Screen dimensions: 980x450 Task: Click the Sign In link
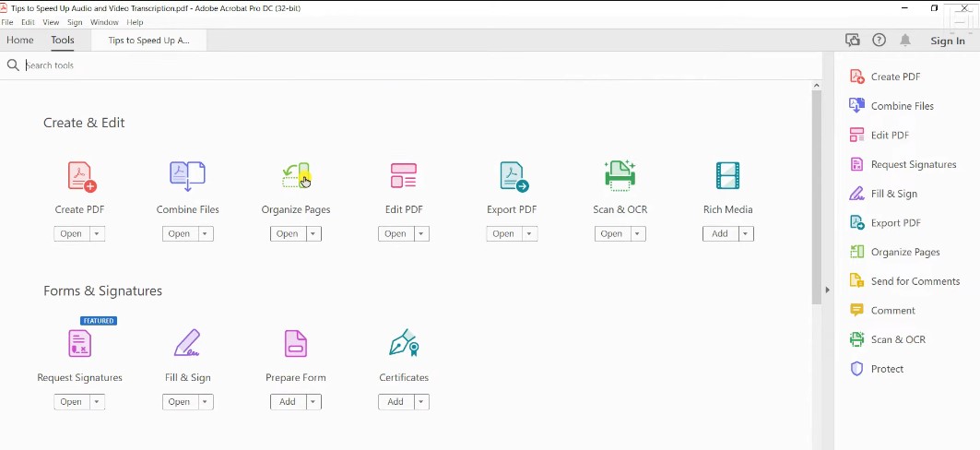(948, 41)
